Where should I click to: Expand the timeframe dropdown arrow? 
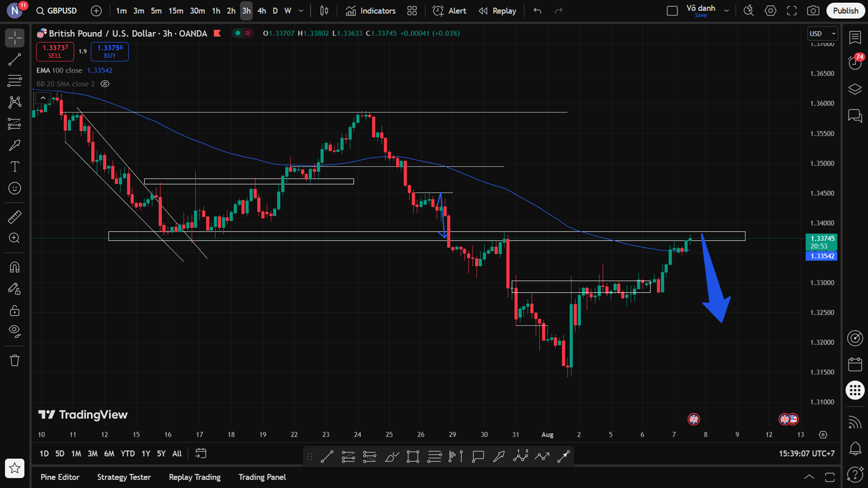coord(301,11)
